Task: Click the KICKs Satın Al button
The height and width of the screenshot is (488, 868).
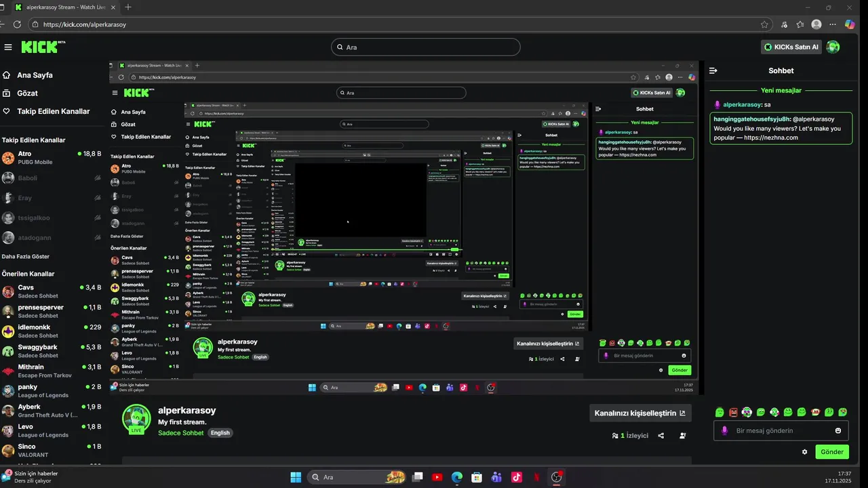Action: pyautogui.click(x=791, y=47)
